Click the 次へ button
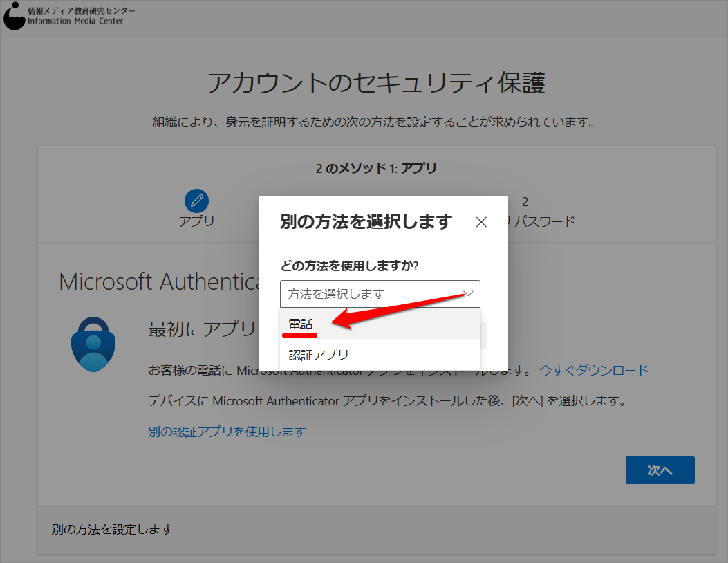This screenshot has height=563, width=728. 660,470
